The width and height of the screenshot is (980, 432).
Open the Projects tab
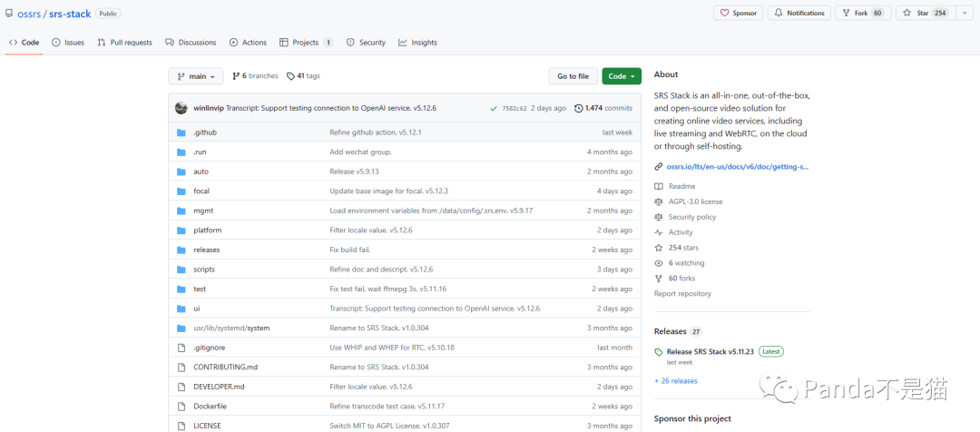306,43
